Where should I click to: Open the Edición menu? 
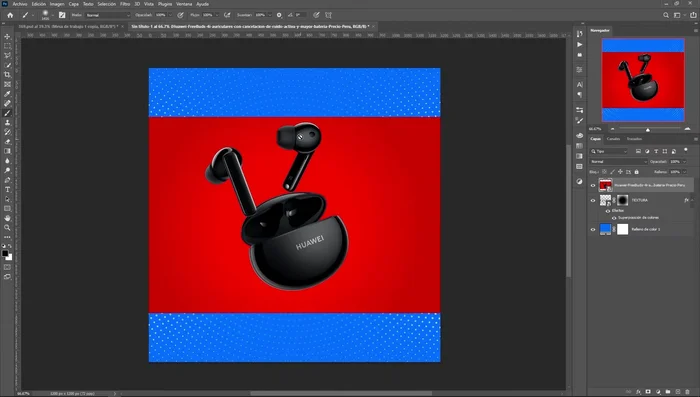[39, 4]
